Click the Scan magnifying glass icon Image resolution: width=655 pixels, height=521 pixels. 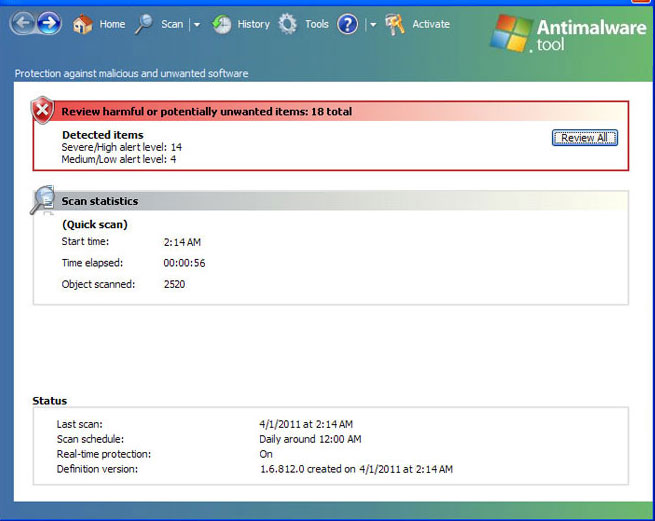(144, 24)
